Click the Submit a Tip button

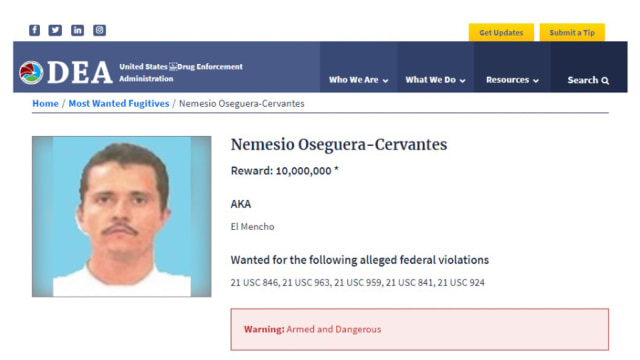pyautogui.click(x=572, y=33)
